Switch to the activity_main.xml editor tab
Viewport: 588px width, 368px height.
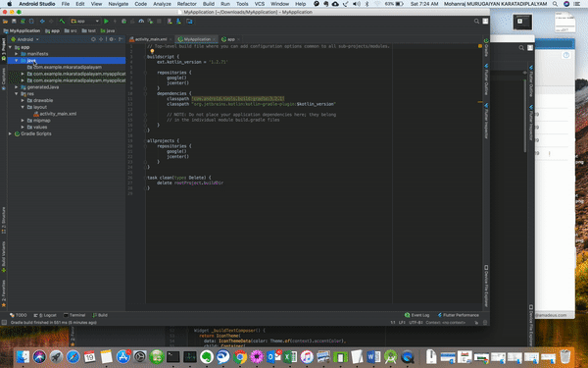click(x=149, y=39)
